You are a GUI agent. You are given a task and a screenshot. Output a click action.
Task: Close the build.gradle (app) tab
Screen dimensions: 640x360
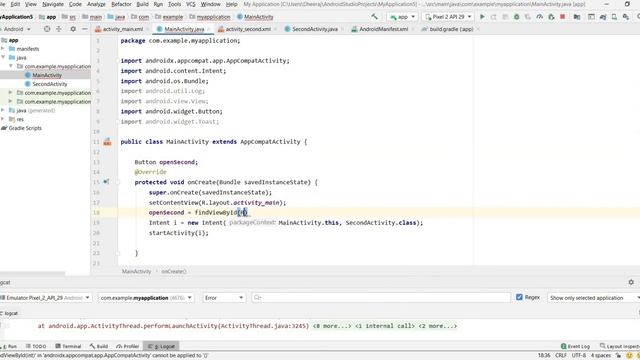(x=478, y=29)
